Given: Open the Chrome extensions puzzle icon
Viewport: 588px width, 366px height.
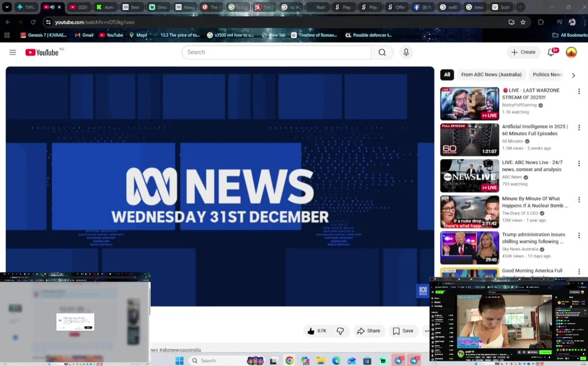Looking at the screenshot, I should pyautogui.click(x=540, y=22).
